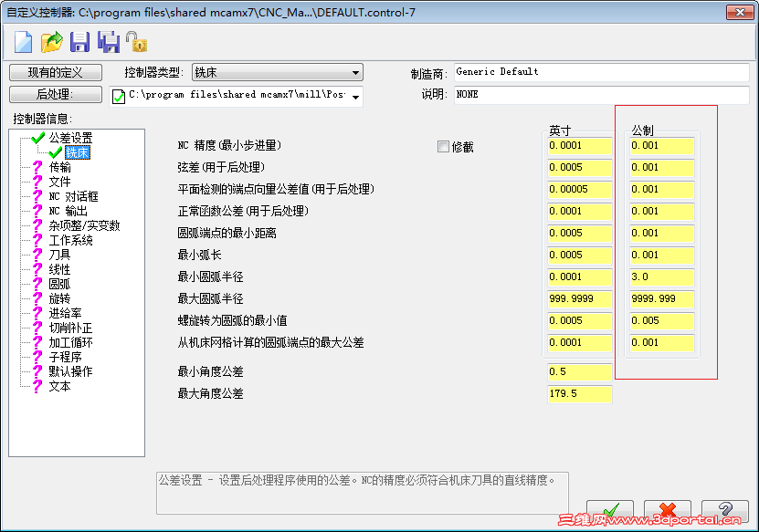Click inch 正常函数公差 field 0.0001
This screenshot has width=759, height=532.
pos(579,212)
